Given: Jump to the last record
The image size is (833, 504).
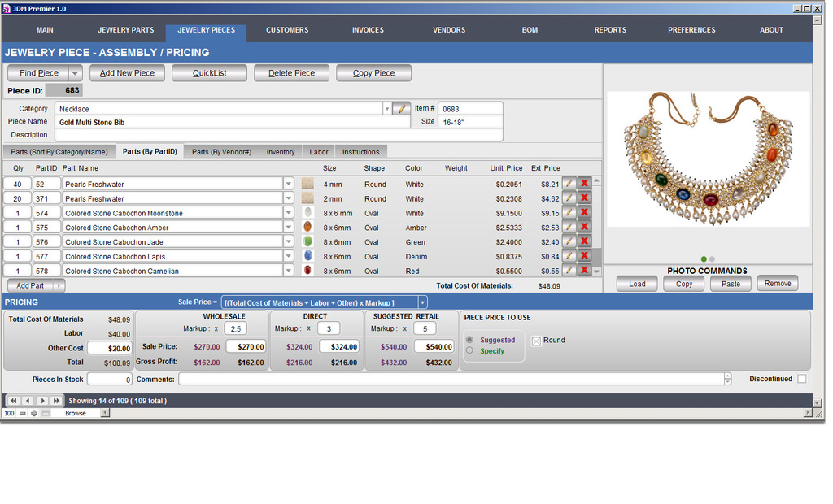Looking at the screenshot, I should [56, 401].
